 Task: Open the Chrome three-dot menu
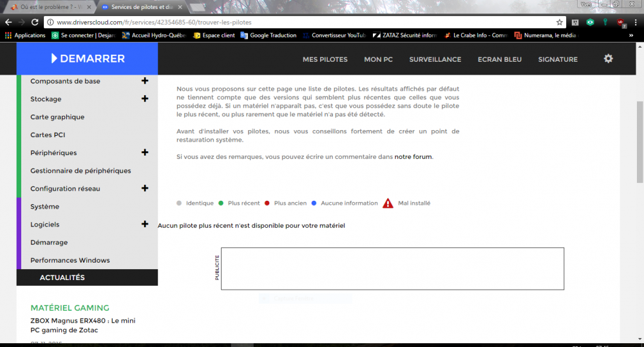[x=636, y=22]
